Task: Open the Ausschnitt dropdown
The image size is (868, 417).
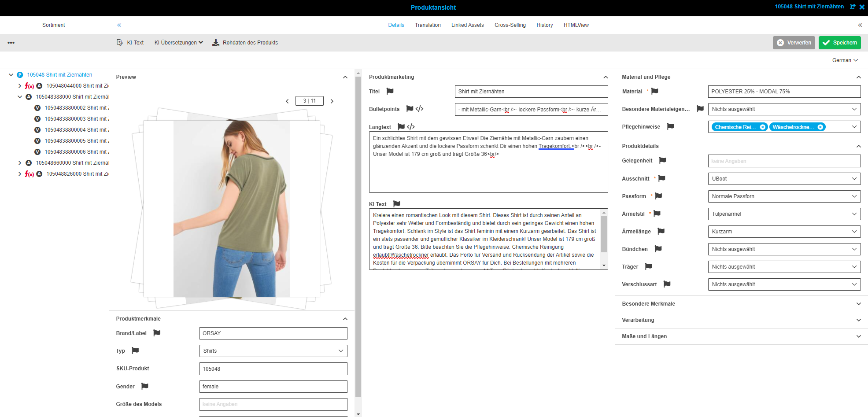Action: point(784,179)
